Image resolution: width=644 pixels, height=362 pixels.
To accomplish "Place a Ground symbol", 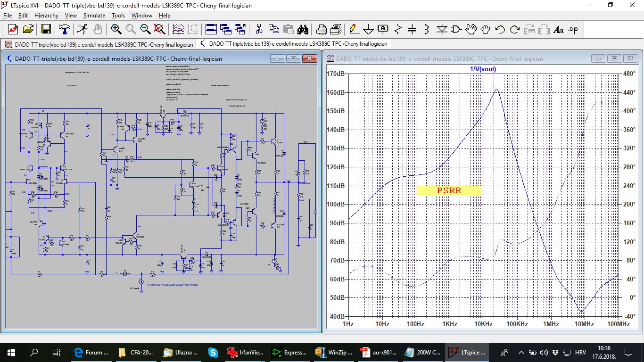I will (x=368, y=29).
